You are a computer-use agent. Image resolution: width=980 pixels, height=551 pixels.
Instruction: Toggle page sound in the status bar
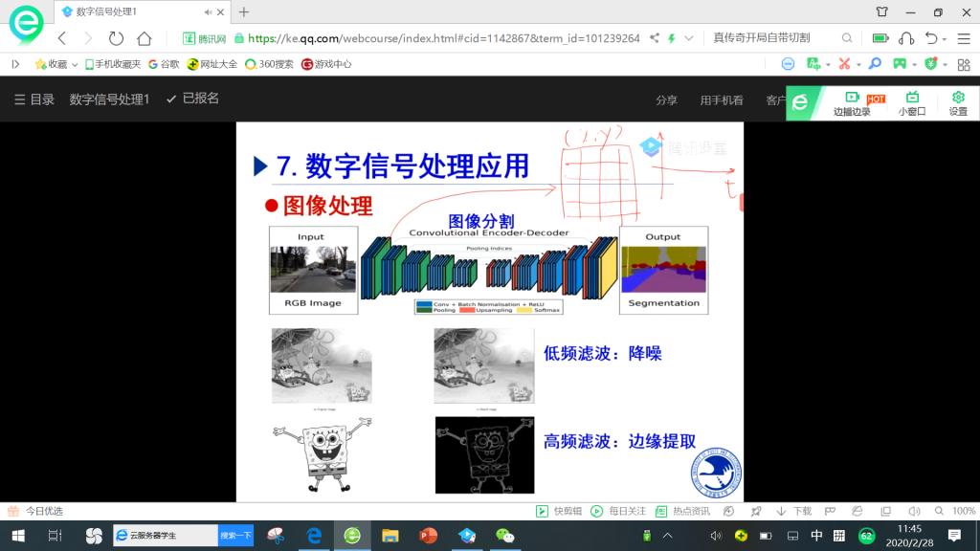(x=914, y=511)
